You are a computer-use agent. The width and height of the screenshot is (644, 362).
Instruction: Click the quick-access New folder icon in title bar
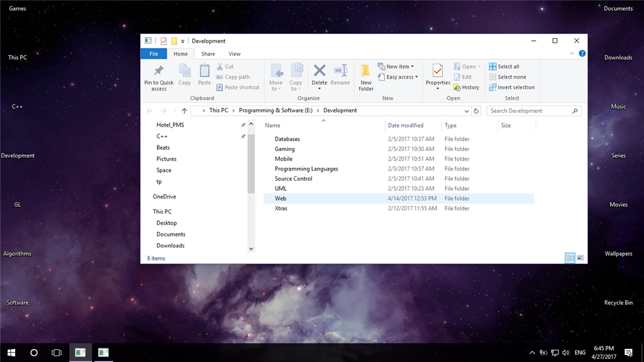click(174, 41)
